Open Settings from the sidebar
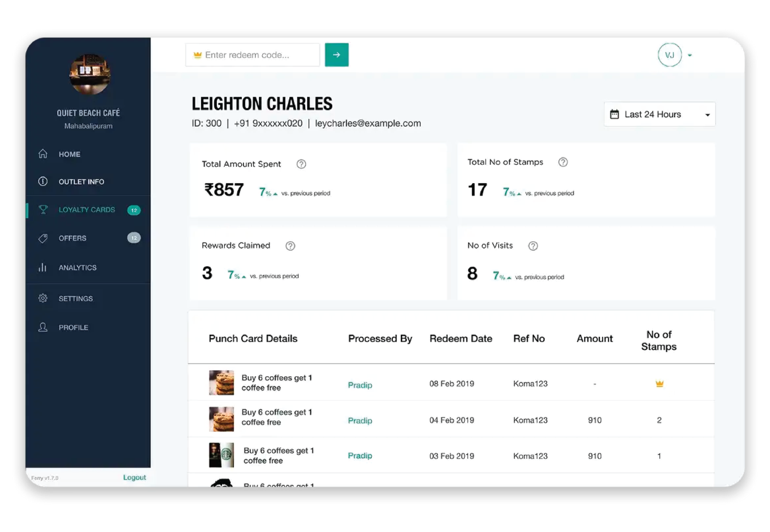Viewport: 770px width, 532px height. tap(76, 298)
